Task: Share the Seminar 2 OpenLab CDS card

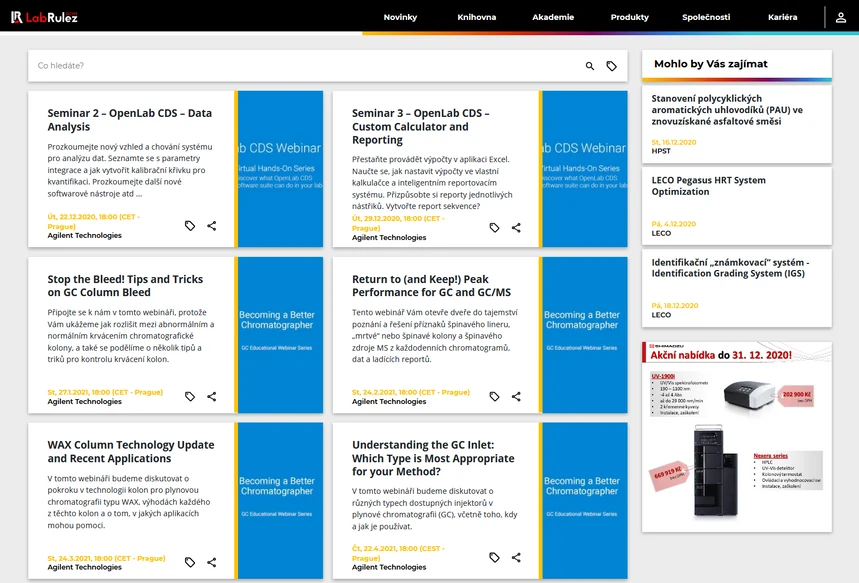Action: click(211, 226)
